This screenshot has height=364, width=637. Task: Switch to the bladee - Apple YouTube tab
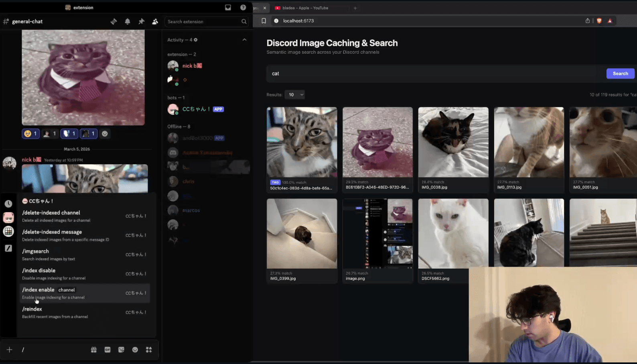point(305,8)
